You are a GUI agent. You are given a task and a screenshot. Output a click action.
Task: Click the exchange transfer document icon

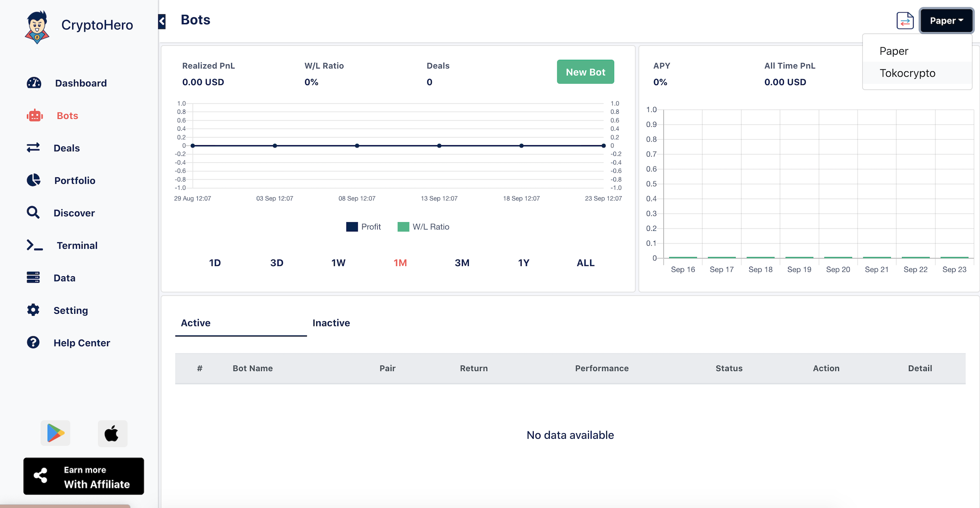[905, 21]
